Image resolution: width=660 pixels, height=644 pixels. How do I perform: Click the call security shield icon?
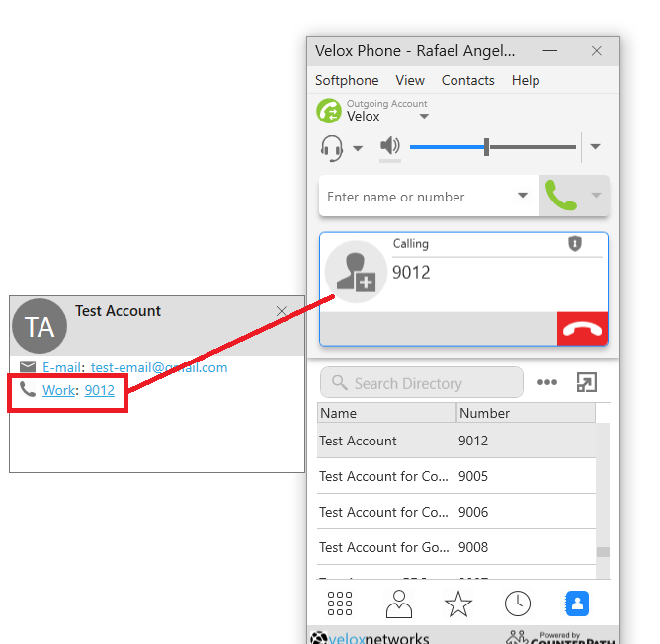pos(575,243)
